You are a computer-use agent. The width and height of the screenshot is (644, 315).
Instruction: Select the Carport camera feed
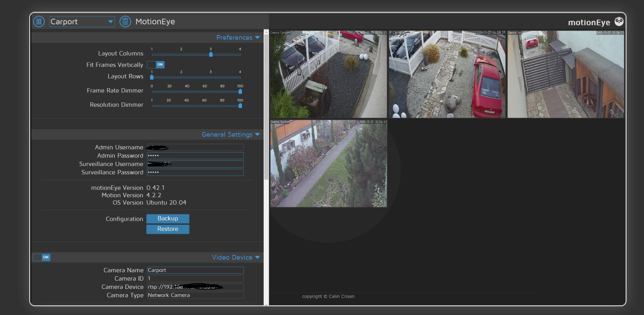[329, 74]
